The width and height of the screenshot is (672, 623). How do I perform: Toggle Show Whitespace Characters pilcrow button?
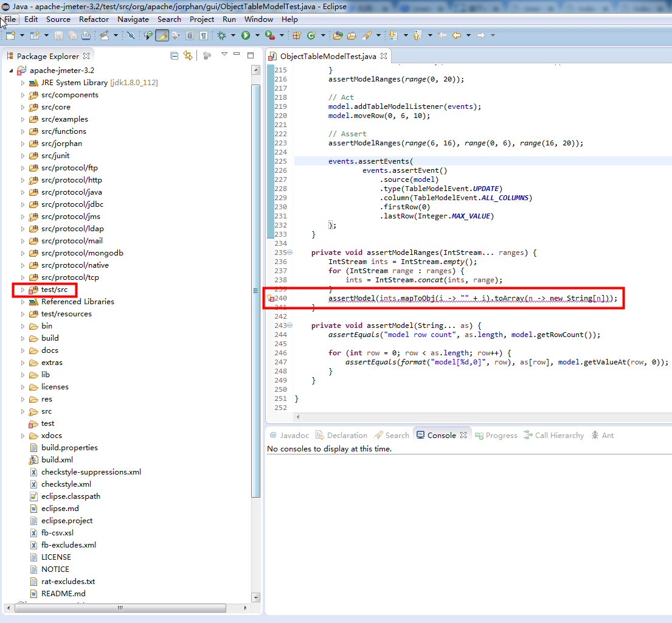pyautogui.click(x=204, y=35)
